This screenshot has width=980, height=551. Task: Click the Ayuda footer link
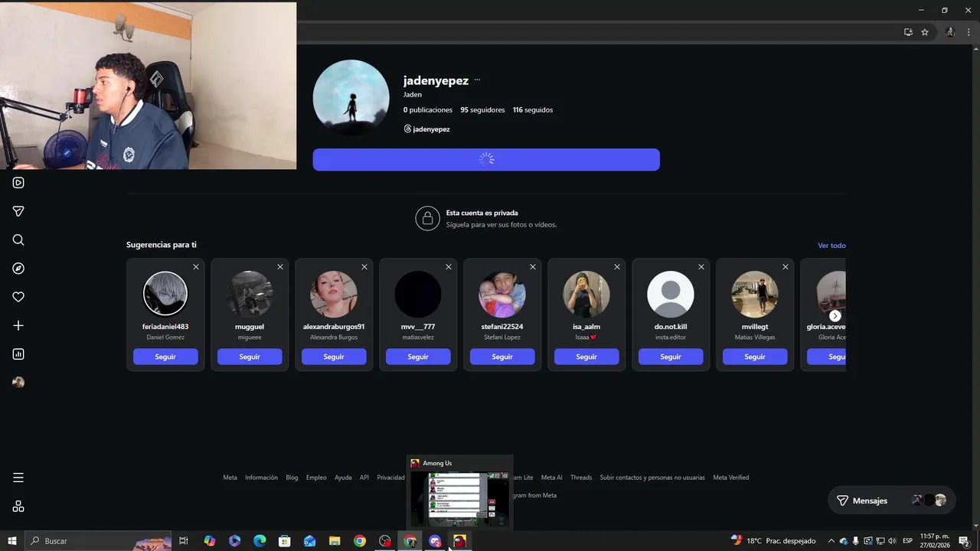(x=343, y=478)
